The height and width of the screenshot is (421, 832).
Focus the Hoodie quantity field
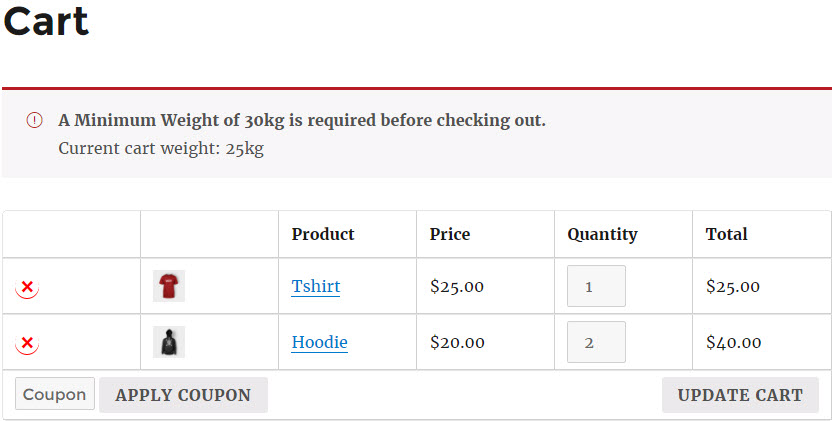click(x=596, y=342)
